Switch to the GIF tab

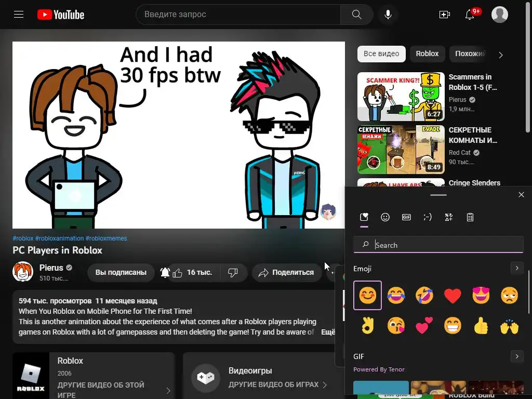coord(406,217)
